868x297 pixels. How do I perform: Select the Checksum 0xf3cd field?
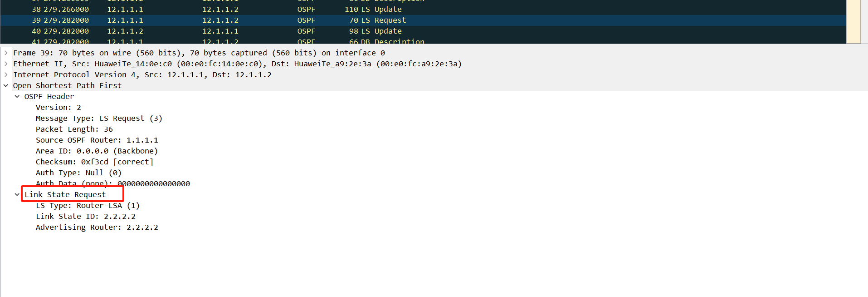tap(95, 162)
